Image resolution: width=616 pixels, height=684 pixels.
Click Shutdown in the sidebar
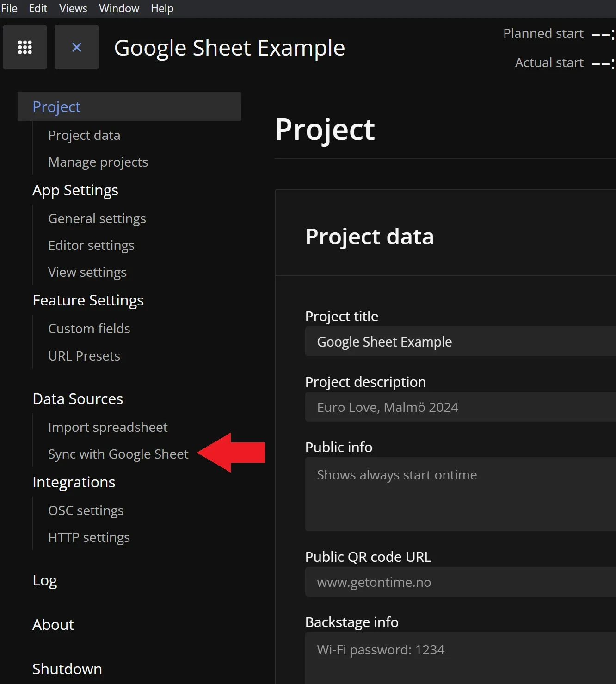(67, 669)
